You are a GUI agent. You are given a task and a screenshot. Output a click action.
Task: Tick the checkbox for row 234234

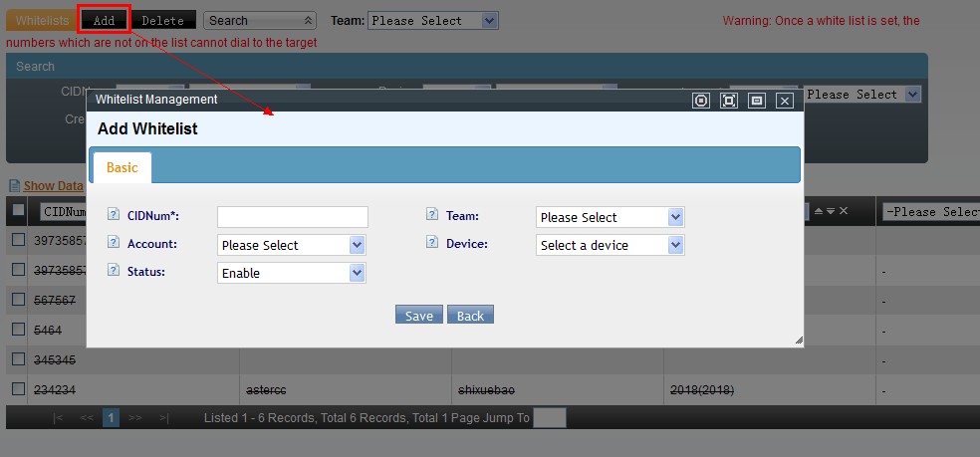tap(19, 389)
